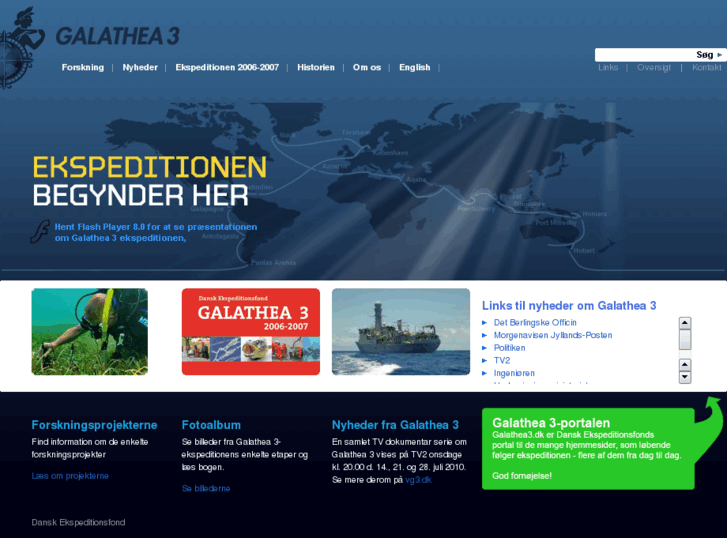Screen dimensions: 727x545
Task: Click the GALATHEA 3 title text
Action: point(117,36)
